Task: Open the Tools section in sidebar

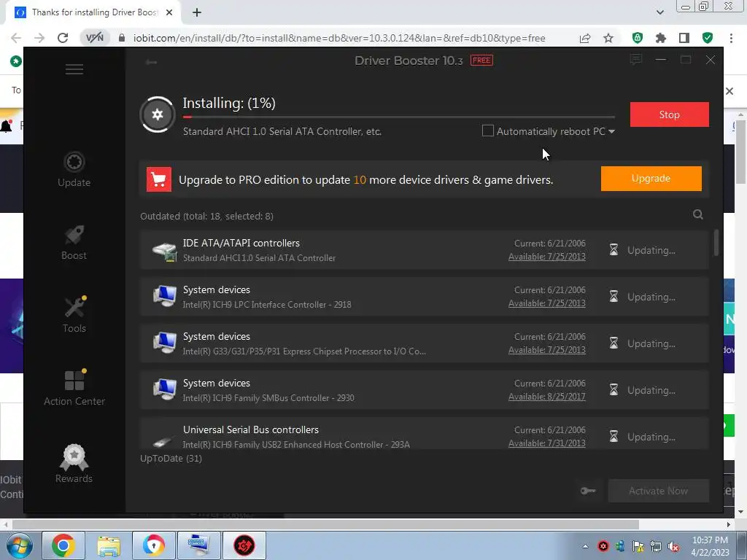Action: click(x=74, y=315)
